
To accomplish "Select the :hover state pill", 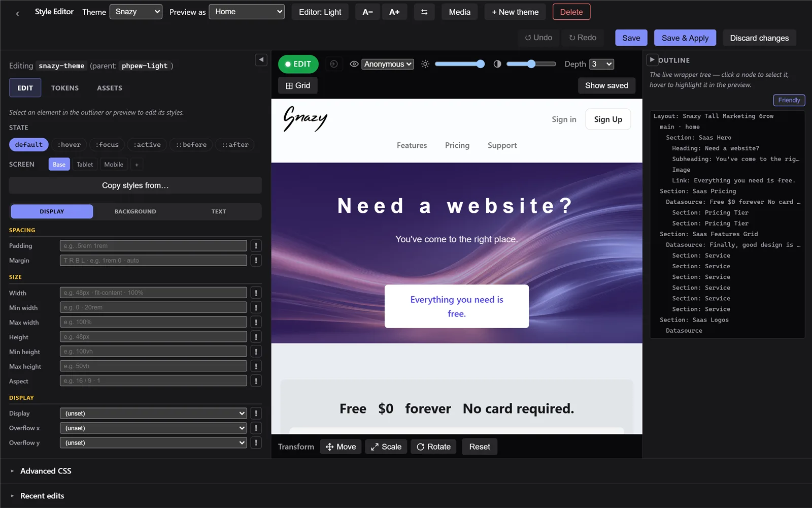I will coord(69,145).
